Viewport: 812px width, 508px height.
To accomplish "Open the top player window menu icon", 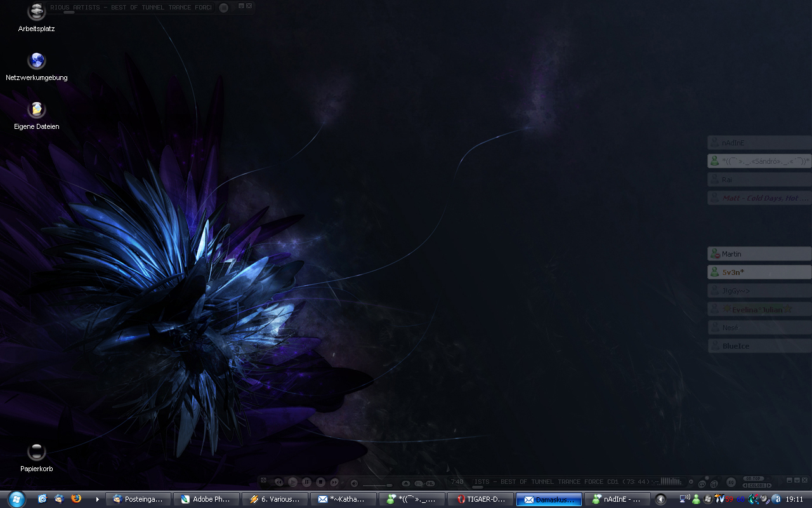I will (x=223, y=8).
